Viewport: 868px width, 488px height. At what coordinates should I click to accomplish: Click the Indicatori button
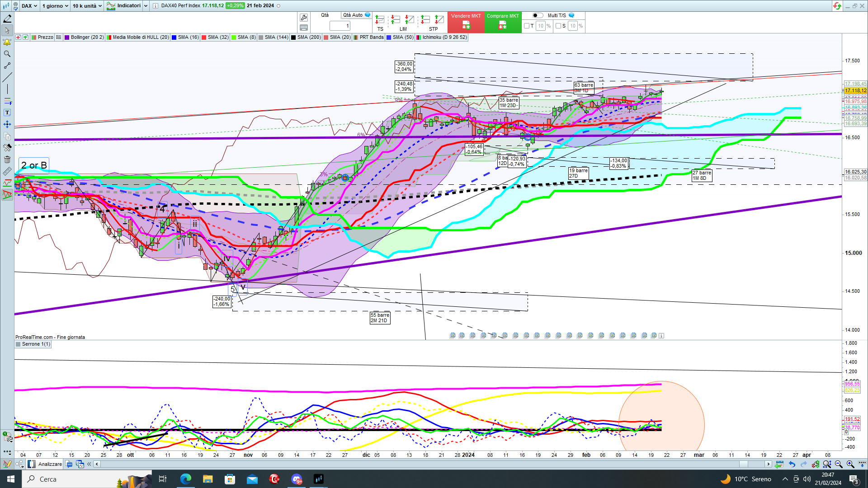point(124,6)
